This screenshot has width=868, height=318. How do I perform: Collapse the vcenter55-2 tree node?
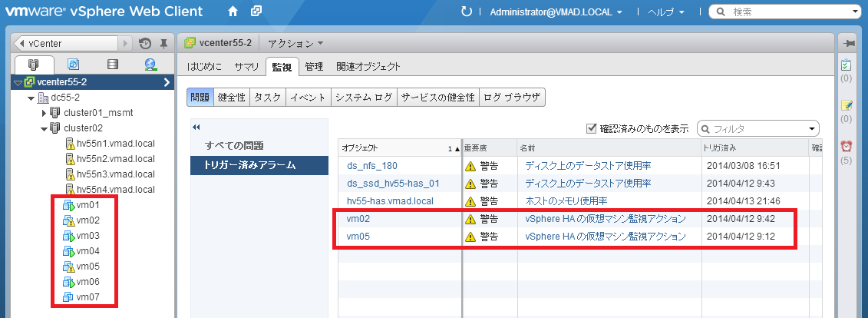click(x=18, y=82)
